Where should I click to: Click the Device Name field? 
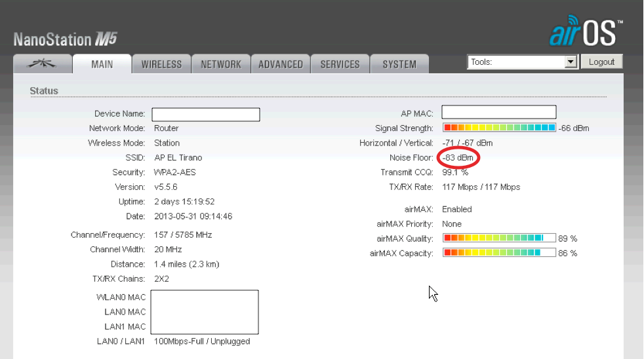pos(206,115)
